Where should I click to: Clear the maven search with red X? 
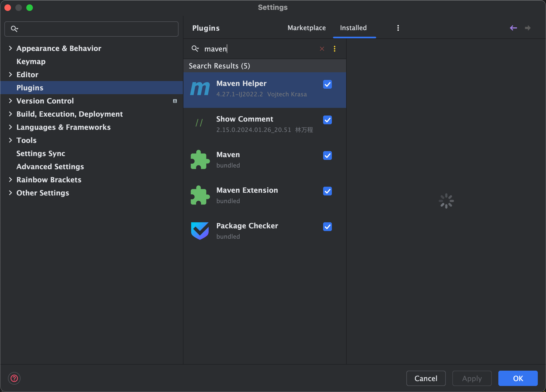[x=322, y=49]
